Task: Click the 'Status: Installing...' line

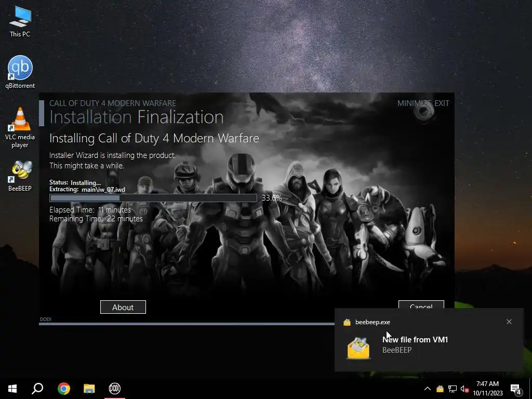Action: [75, 182]
